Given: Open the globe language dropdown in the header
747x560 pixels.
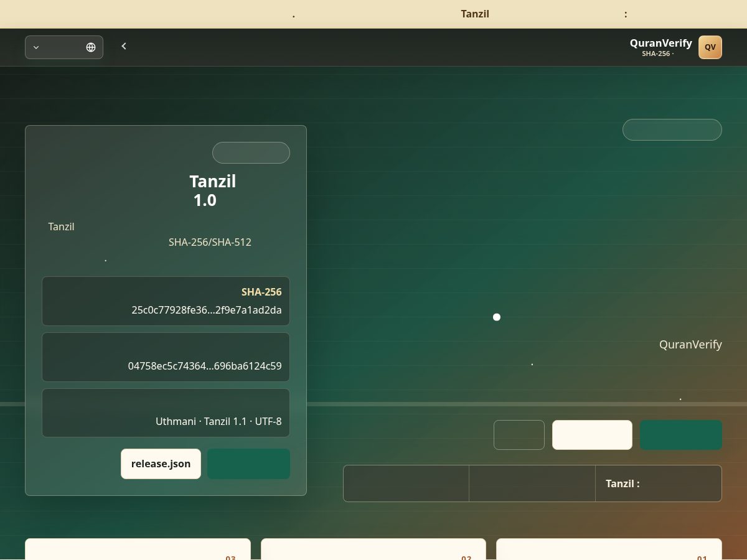Looking at the screenshot, I should pos(64,47).
